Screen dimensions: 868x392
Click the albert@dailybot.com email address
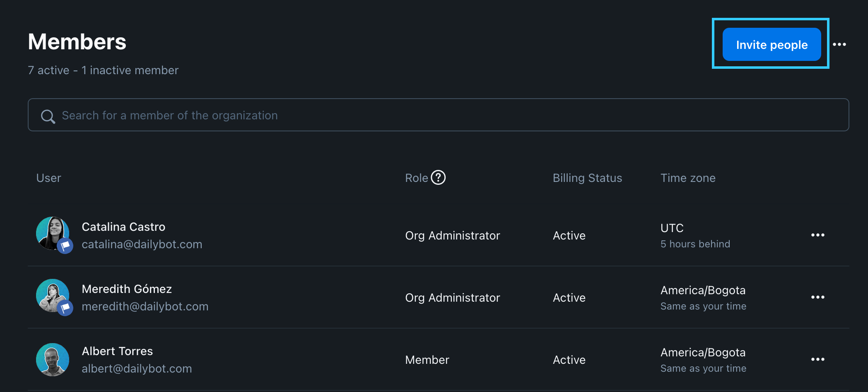(137, 368)
